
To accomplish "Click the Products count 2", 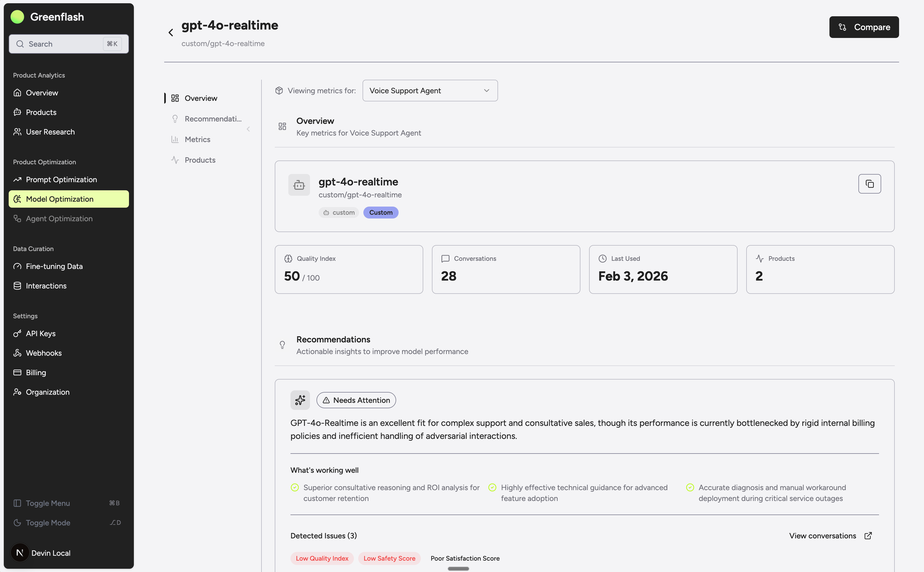I will (759, 276).
